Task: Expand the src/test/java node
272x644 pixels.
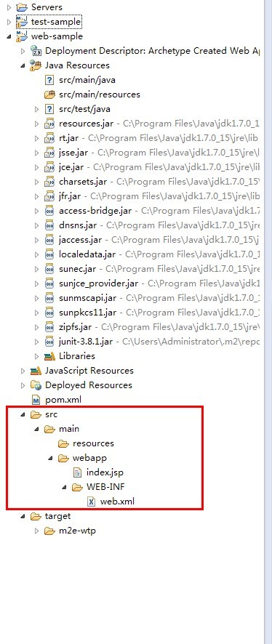Action: [x=36, y=109]
